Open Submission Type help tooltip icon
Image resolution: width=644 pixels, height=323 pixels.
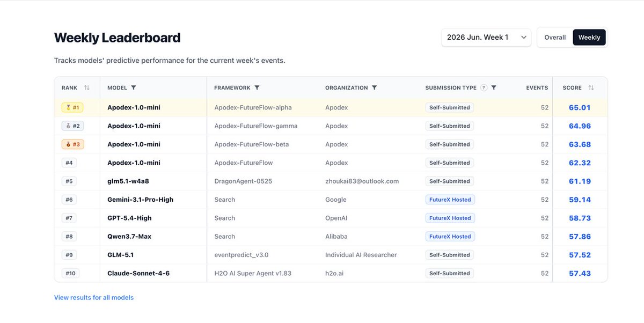point(484,87)
